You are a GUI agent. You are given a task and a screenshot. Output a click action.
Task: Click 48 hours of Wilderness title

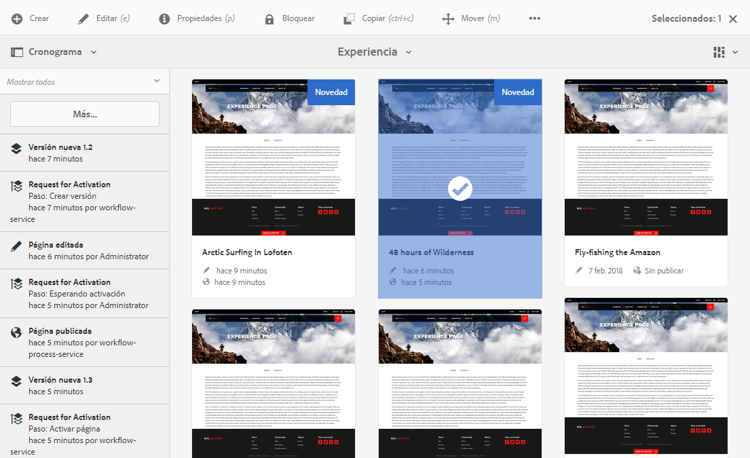tap(431, 252)
